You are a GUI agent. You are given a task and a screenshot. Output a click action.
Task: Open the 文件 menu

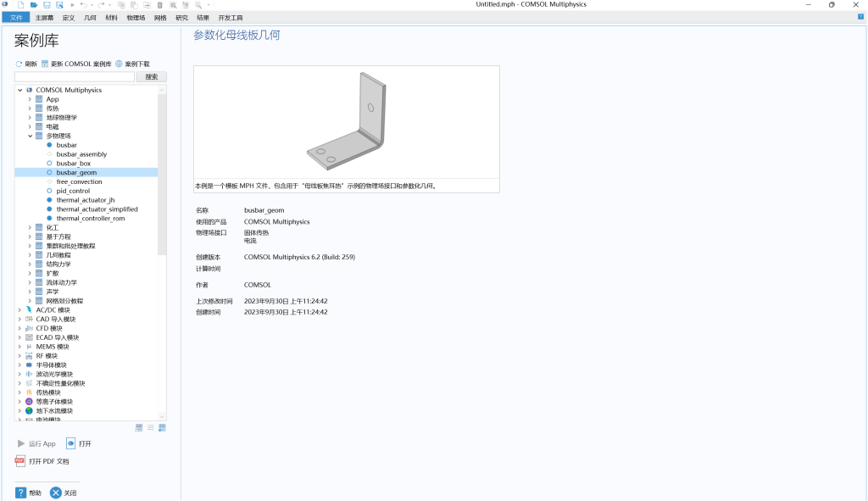[15, 17]
